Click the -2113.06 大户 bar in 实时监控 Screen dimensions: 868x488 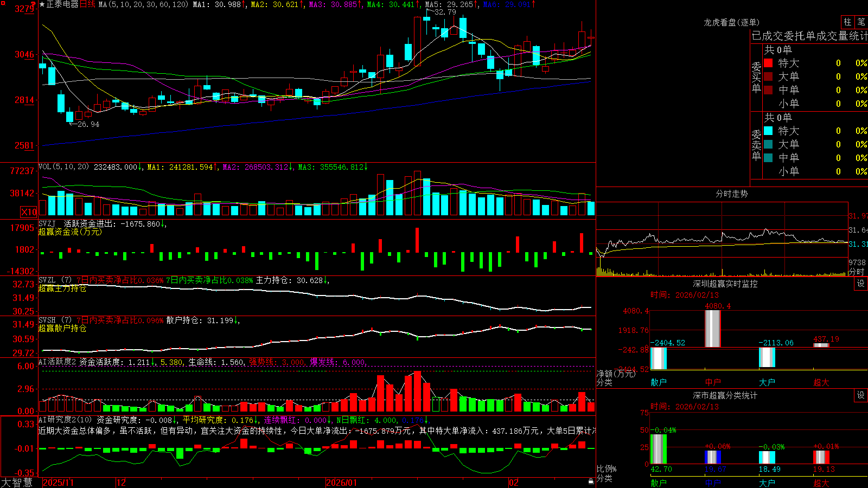tap(767, 357)
